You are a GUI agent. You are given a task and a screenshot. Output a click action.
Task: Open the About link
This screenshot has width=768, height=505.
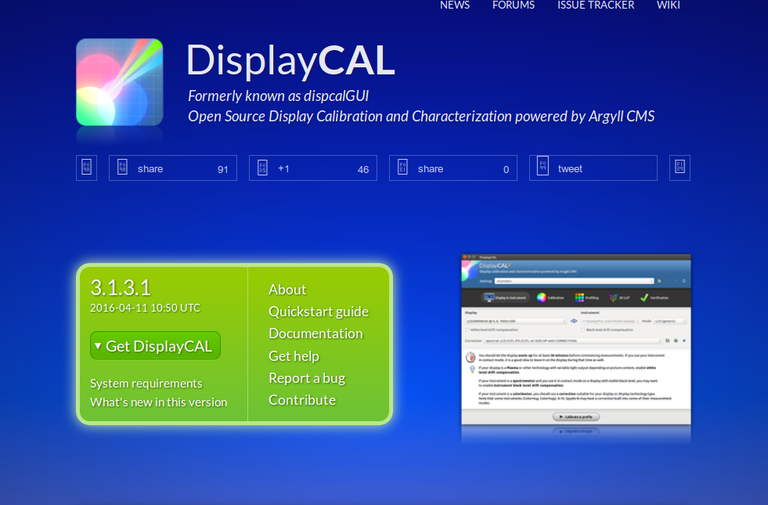pyautogui.click(x=287, y=290)
